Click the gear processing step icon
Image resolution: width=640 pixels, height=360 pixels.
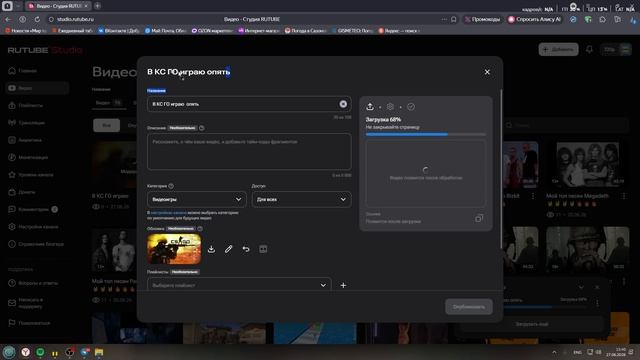(x=390, y=107)
